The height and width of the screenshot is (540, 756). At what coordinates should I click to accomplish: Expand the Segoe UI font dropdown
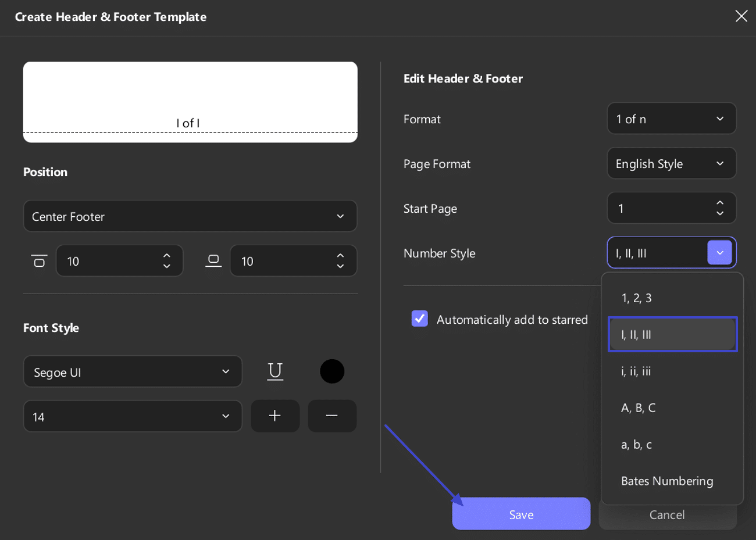133,372
